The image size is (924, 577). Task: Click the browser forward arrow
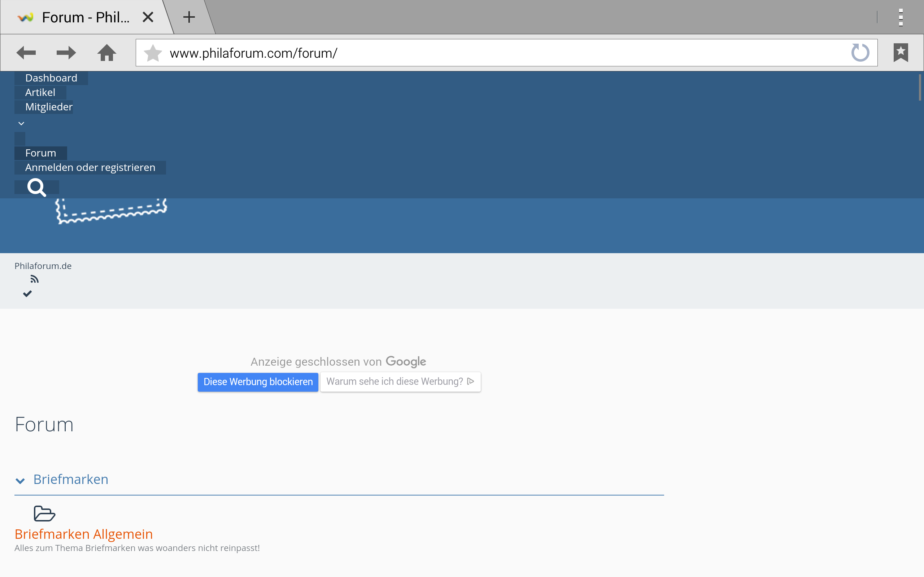point(66,53)
